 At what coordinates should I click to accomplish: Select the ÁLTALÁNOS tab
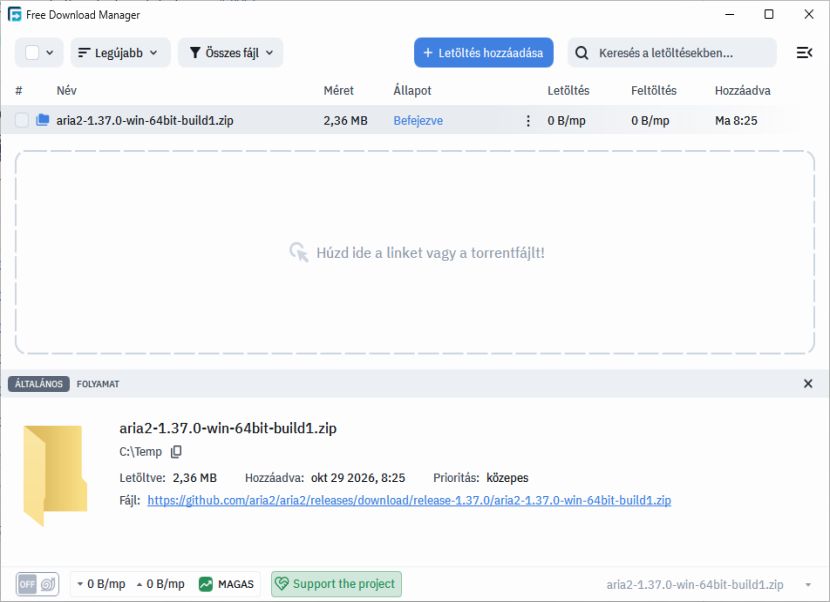click(39, 384)
